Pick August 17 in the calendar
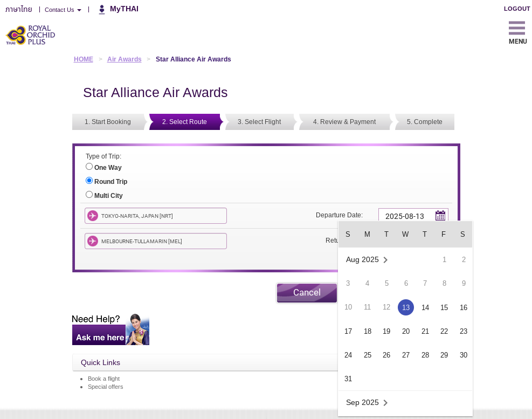 pos(348,331)
